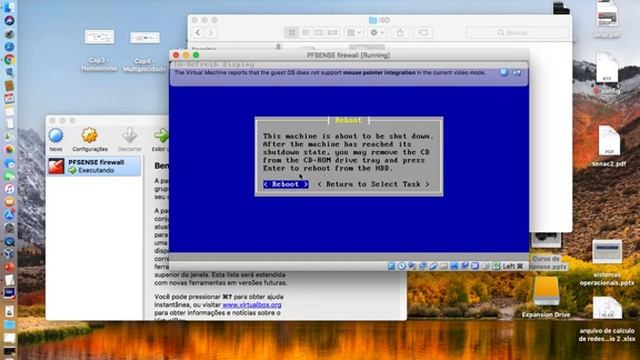640x360 pixels.
Task: Switch Finder to gallery view
Action: (x=333, y=33)
